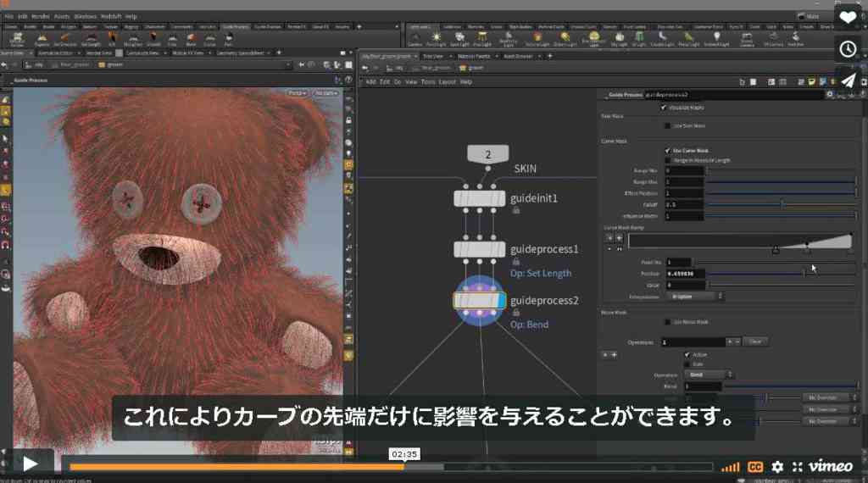The height and width of the screenshot is (483, 868).
Task: Click the subnet input 2 SKIN node
Action: 487,154
